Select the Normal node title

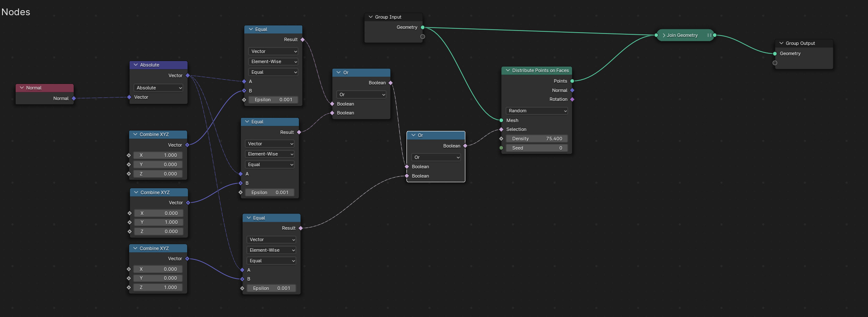click(x=34, y=88)
